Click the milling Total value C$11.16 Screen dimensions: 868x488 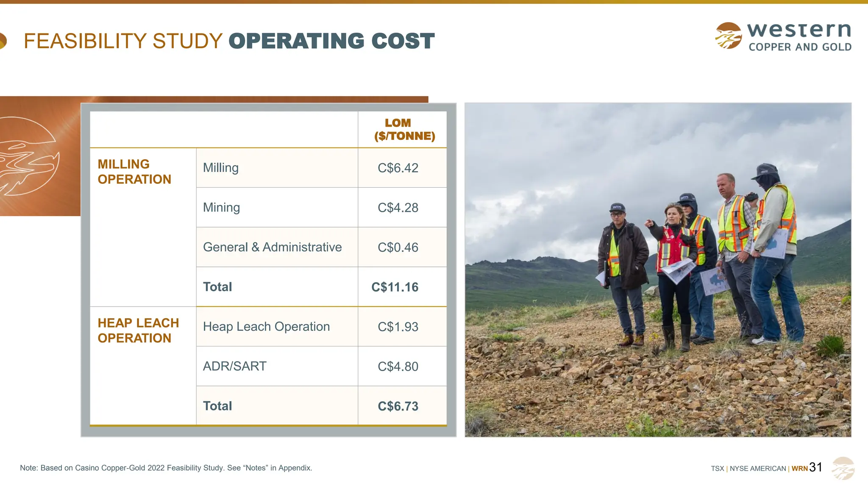(x=395, y=287)
